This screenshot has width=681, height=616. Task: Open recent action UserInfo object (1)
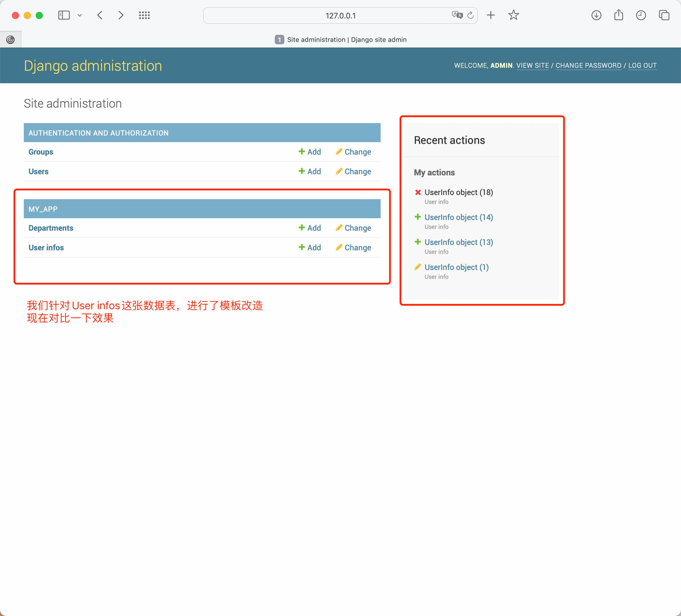456,267
